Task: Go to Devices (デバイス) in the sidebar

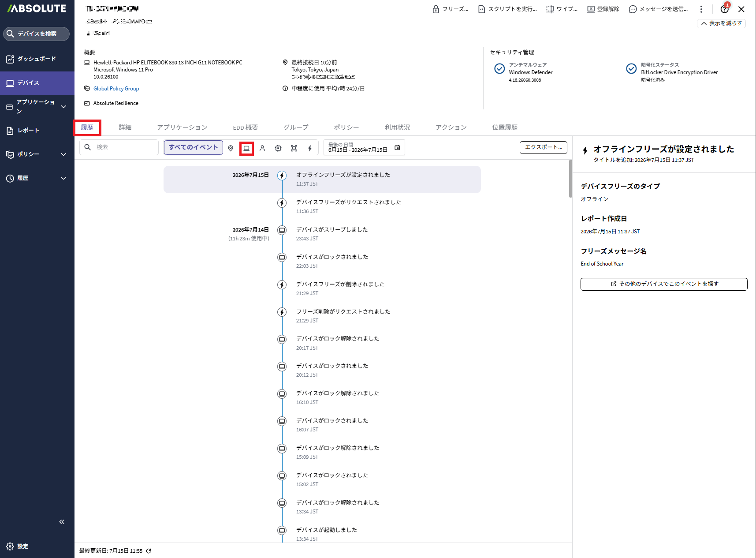Action: pyautogui.click(x=37, y=83)
